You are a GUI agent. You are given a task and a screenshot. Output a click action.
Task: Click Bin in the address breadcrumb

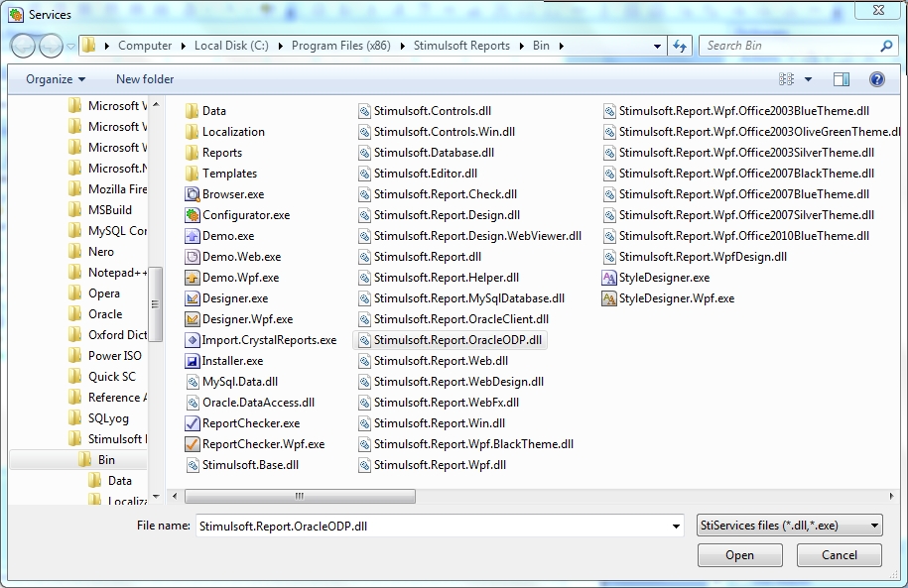click(x=541, y=46)
